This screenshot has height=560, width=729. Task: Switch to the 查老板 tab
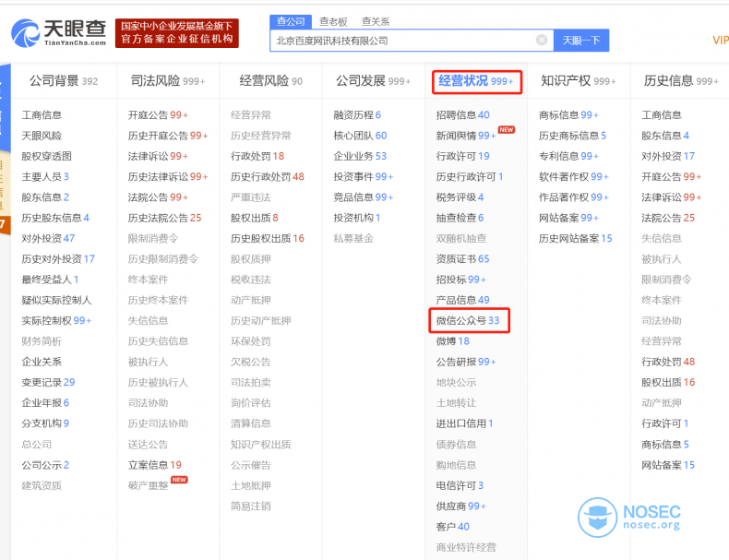333,21
